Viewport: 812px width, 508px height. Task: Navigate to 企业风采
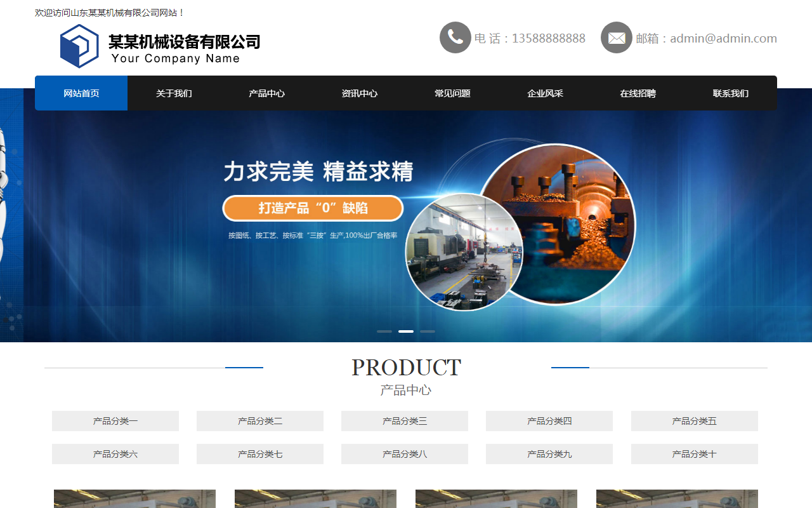tap(545, 93)
